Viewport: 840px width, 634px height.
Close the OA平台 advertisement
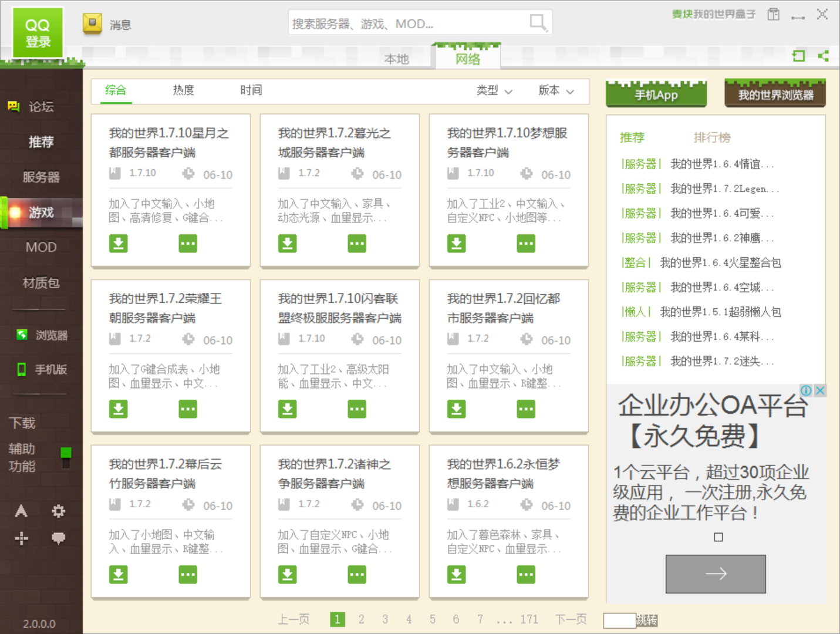[x=820, y=390]
